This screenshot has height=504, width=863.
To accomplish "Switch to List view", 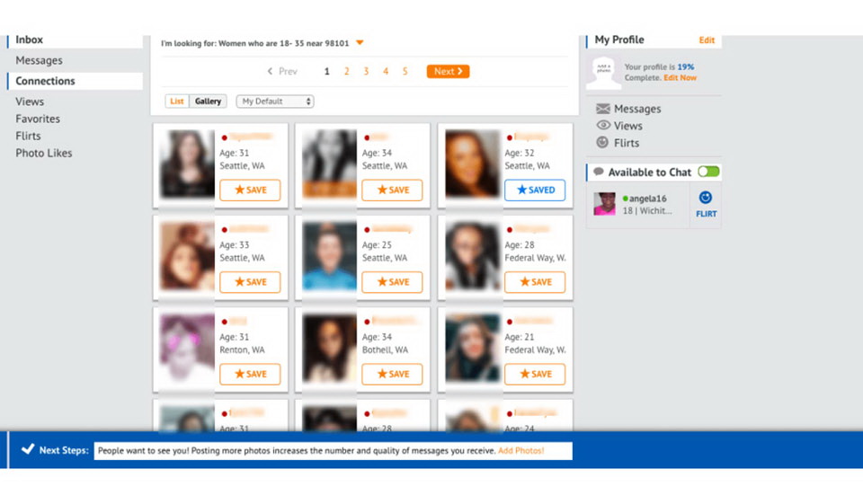I will tap(177, 102).
